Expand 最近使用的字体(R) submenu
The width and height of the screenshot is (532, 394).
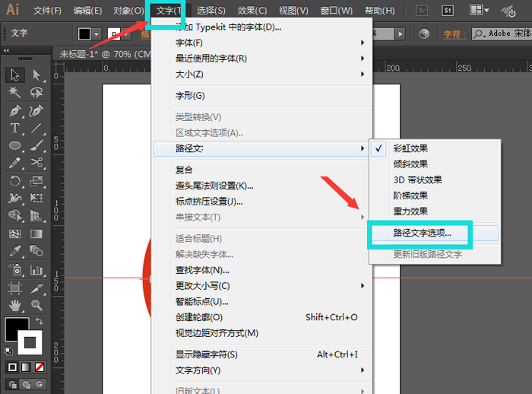[x=261, y=59]
